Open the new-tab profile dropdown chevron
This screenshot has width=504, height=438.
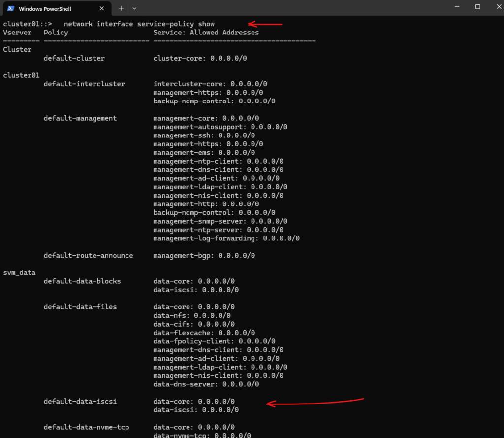click(134, 9)
